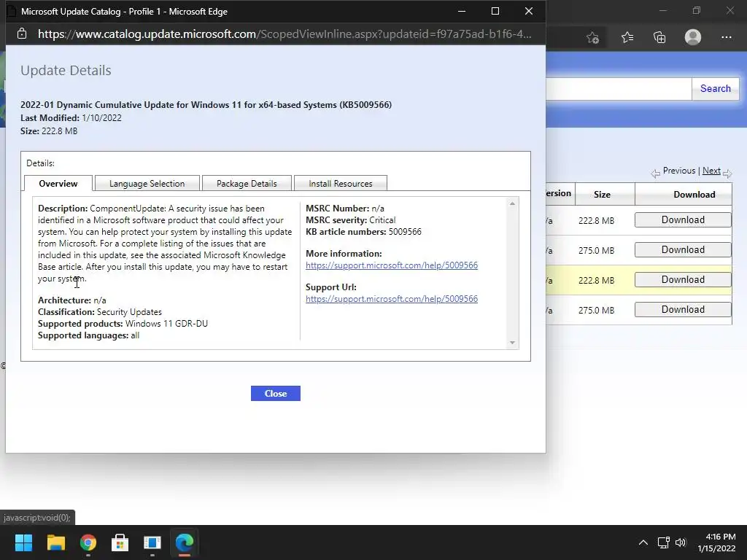
Task: Open clock and date flyout
Action: (x=716, y=542)
